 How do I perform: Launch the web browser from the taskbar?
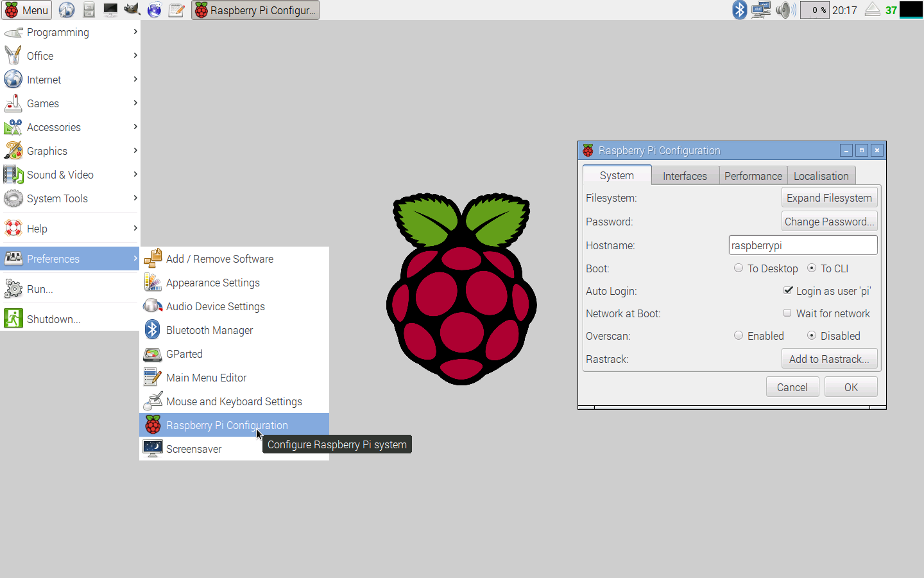(67, 10)
